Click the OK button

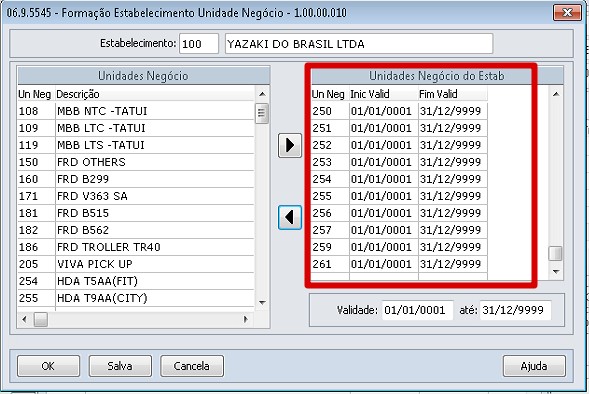(x=48, y=366)
